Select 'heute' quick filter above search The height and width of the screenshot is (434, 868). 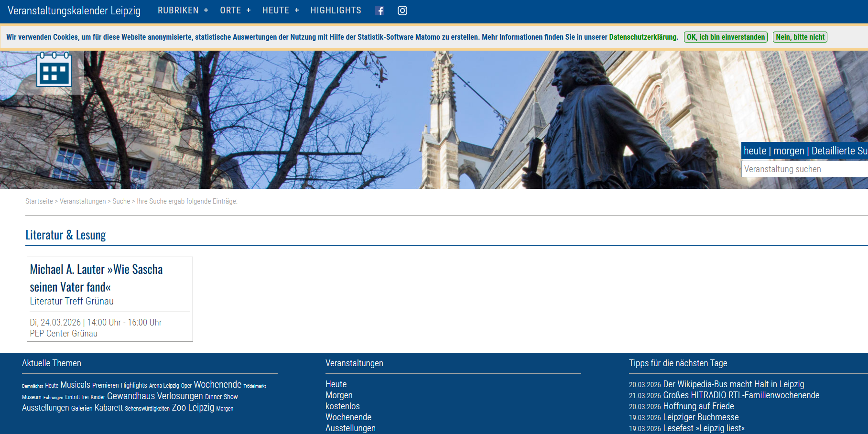[x=755, y=151]
